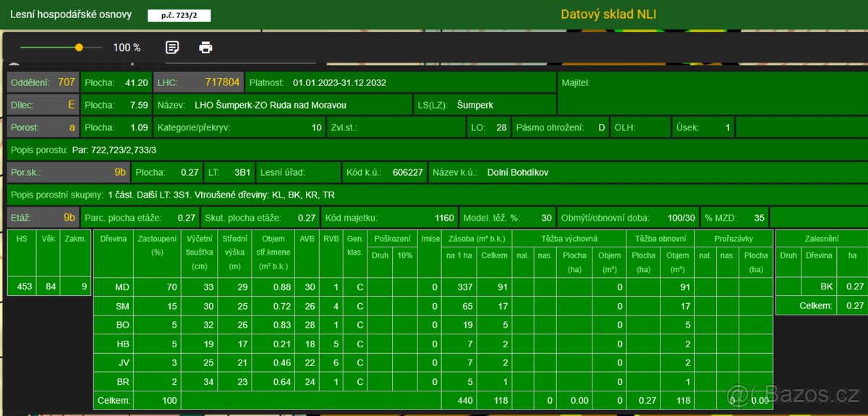
Task: Click the Dřevina column header
Action: (x=113, y=238)
